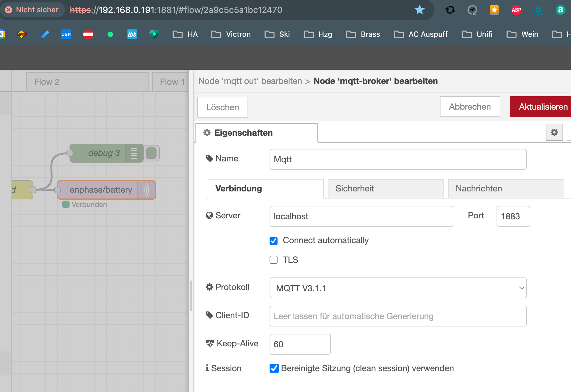This screenshot has height=392, width=571.
Task: Open the Protokoll MQTT V3.1.1 dropdown
Action: (x=398, y=288)
